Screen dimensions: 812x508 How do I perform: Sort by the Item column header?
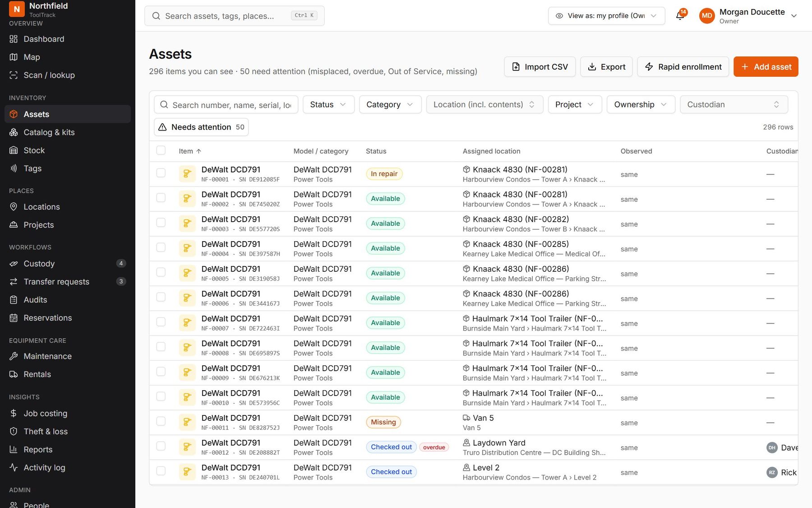pos(190,151)
